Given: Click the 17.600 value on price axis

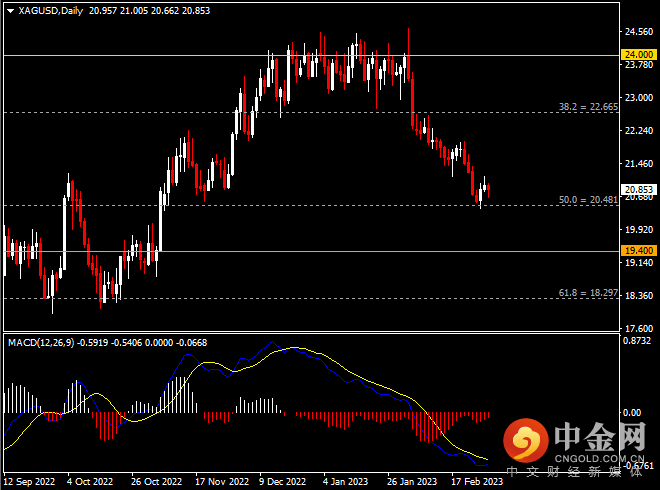Looking at the screenshot, I should 637,327.
